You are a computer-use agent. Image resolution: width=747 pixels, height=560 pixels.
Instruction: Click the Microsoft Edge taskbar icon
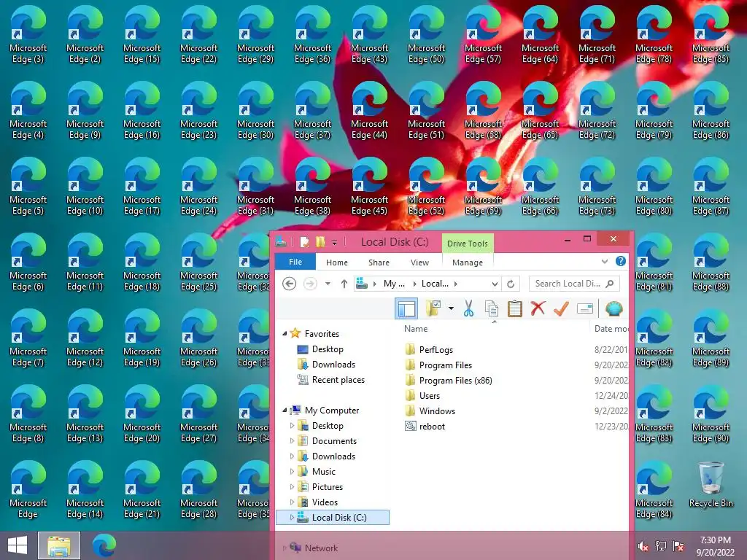pos(104,545)
